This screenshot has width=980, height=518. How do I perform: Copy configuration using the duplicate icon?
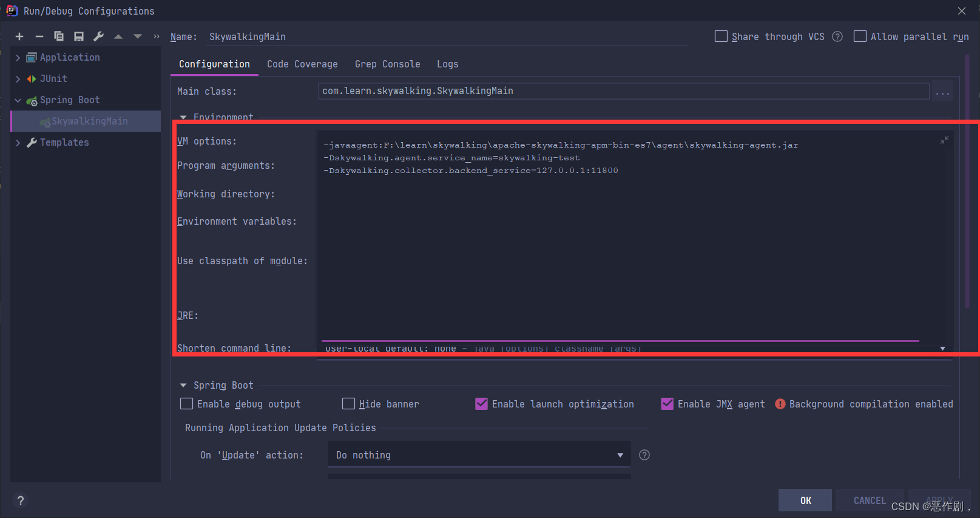pyautogui.click(x=59, y=36)
